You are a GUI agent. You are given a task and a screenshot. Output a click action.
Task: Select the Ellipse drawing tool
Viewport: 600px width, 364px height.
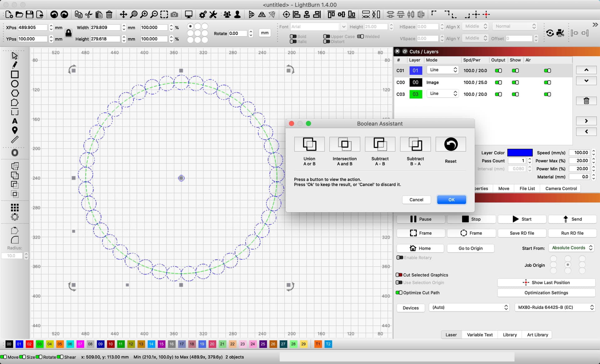tap(14, 84)
